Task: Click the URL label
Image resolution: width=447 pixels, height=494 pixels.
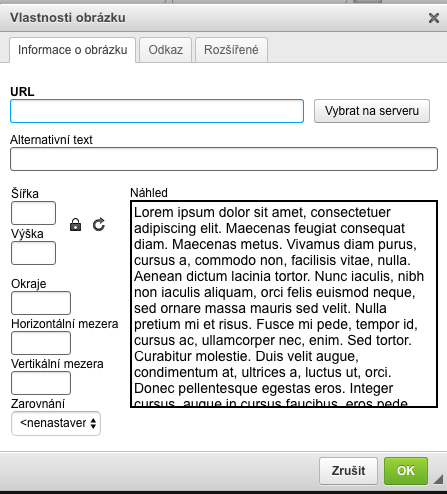Action: point(22,92)
